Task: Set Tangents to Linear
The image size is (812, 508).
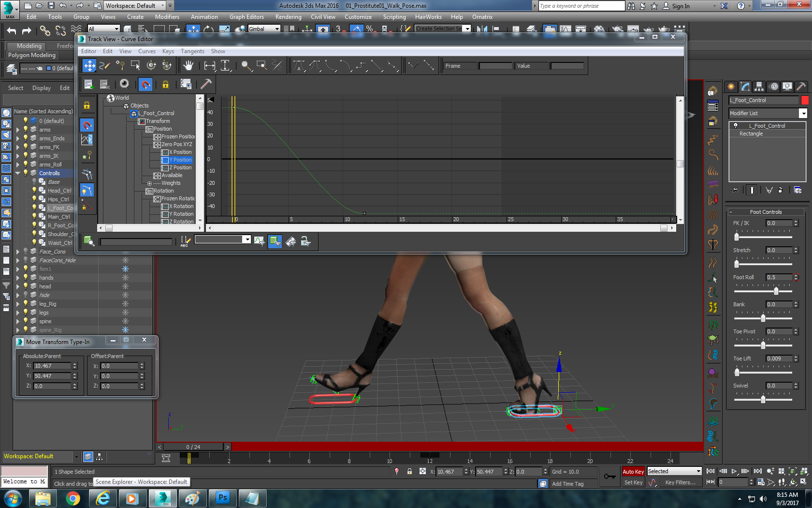Action: tap(377, 65)
